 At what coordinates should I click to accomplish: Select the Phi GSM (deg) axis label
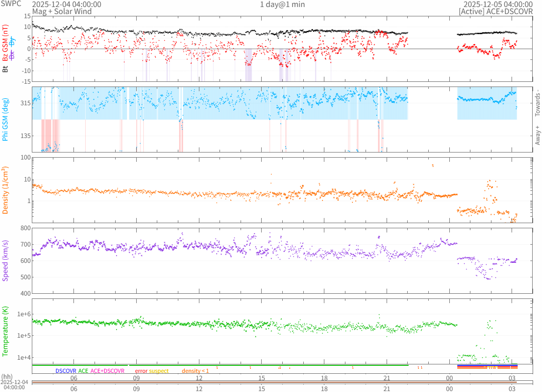(x=6, y=119)
